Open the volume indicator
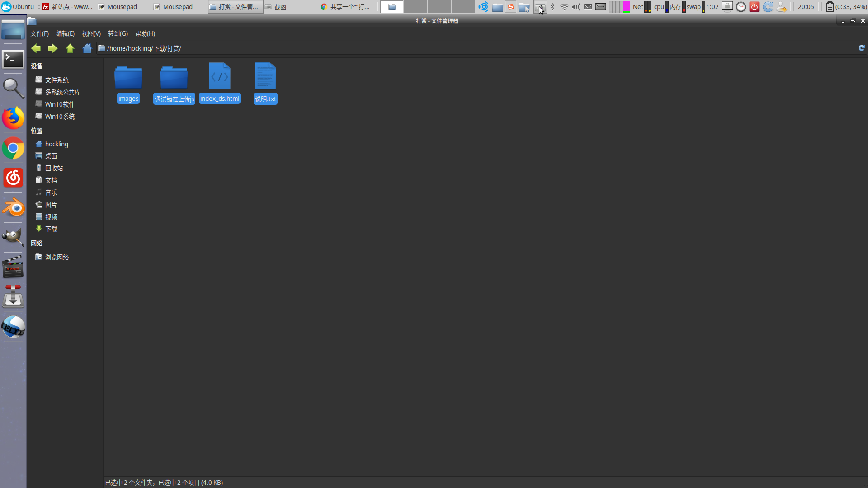868x488 pixels. tap(576, 7)
